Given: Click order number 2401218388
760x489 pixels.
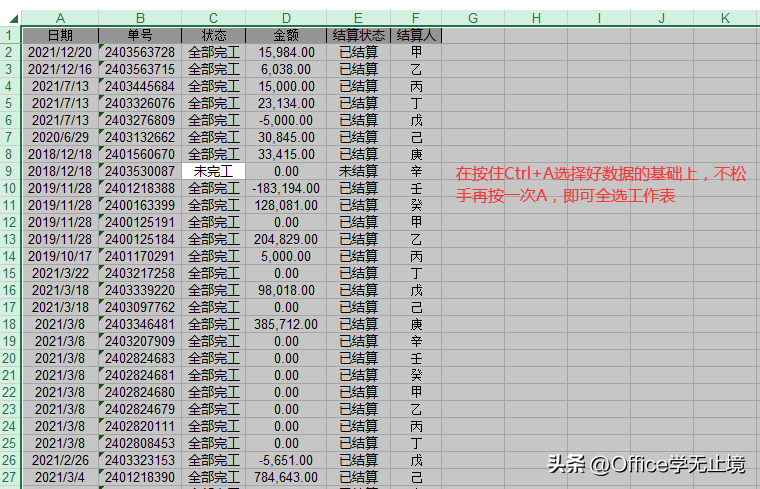Looking at the screenshot, I should [x=140, y=189].
